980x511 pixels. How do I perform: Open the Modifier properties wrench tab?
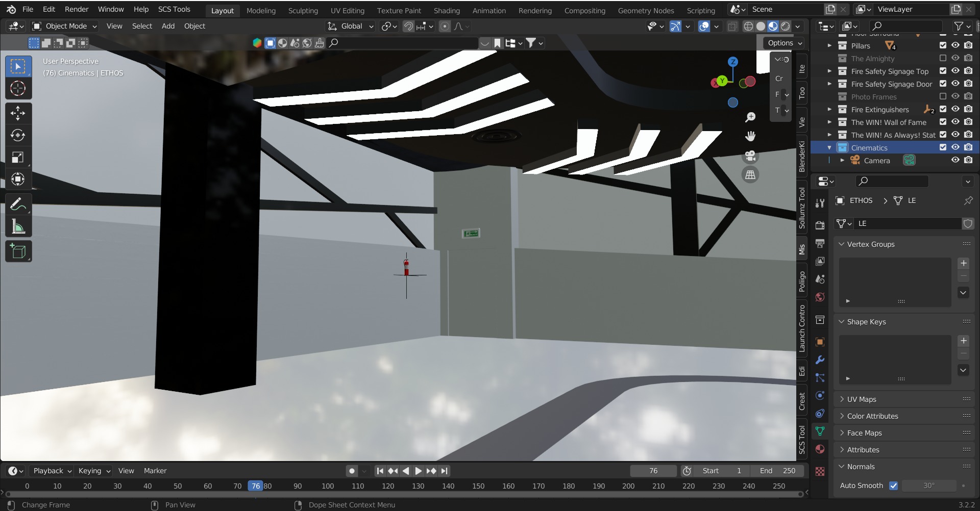coord(820,360)
